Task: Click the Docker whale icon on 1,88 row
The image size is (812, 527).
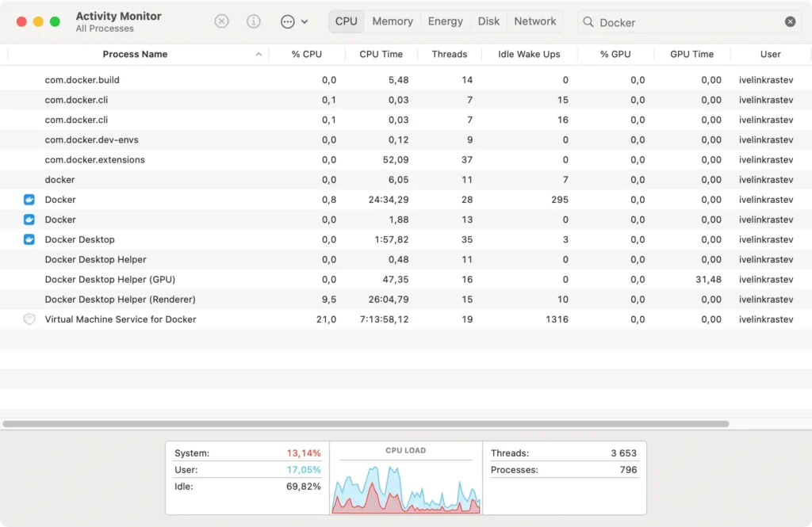Action: click(x=29, y=220)
